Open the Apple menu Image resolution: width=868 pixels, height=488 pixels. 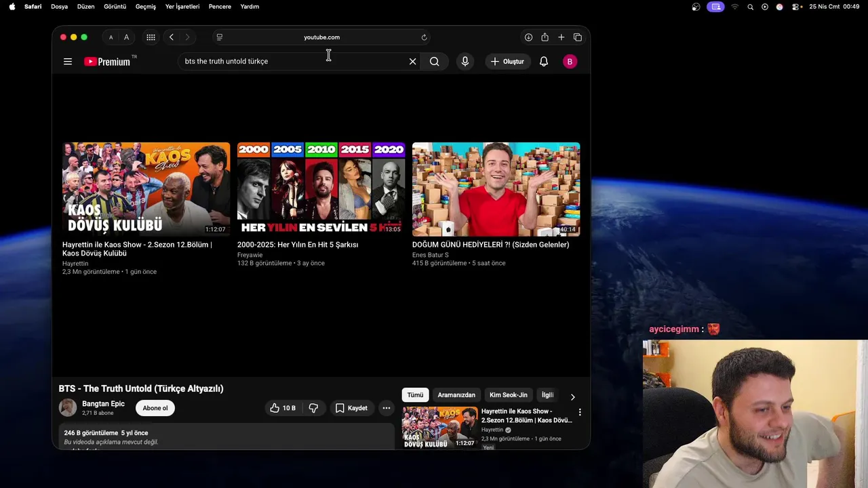click(12, 7)
